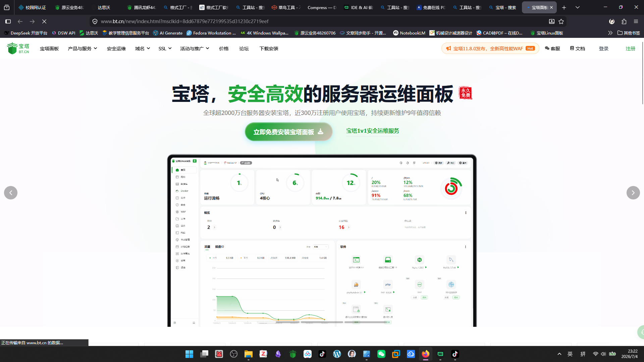Viewport: 644px width, 362px height.
Task: Open 客服 customer service link
Action: 552,49
